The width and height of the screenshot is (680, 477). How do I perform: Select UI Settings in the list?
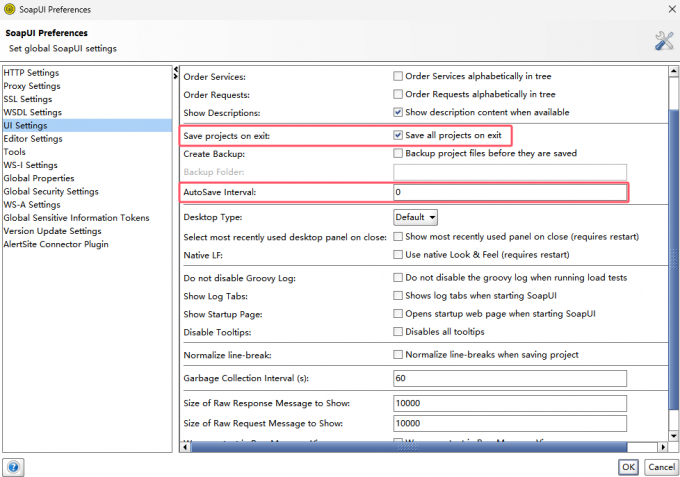pos(87,125)
